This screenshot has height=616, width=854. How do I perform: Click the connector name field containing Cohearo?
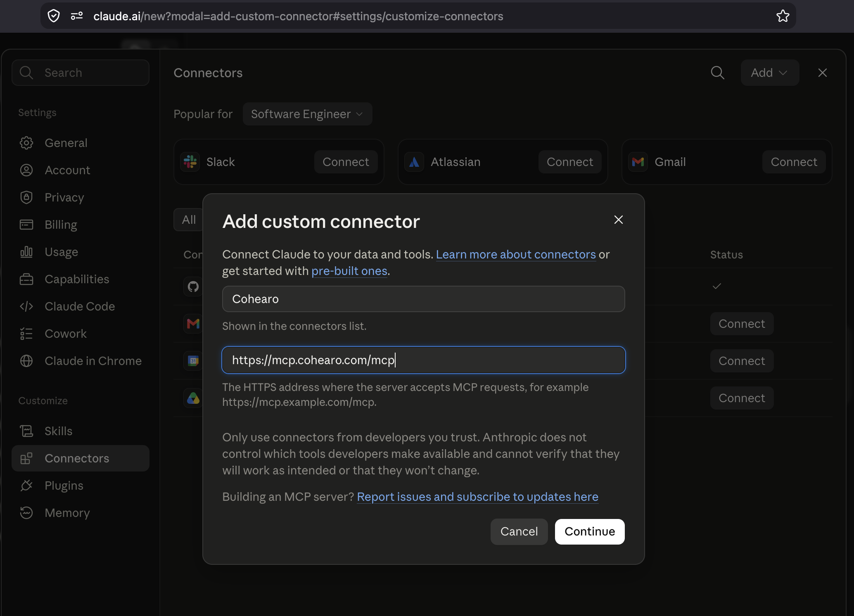click(x=423, y=299)
